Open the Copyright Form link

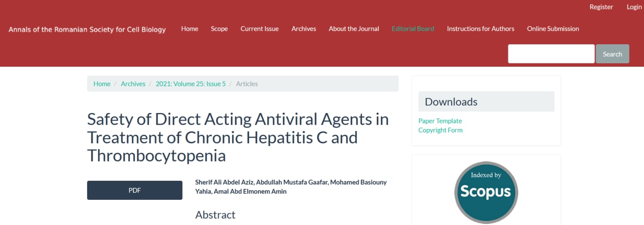coord(440,130)
